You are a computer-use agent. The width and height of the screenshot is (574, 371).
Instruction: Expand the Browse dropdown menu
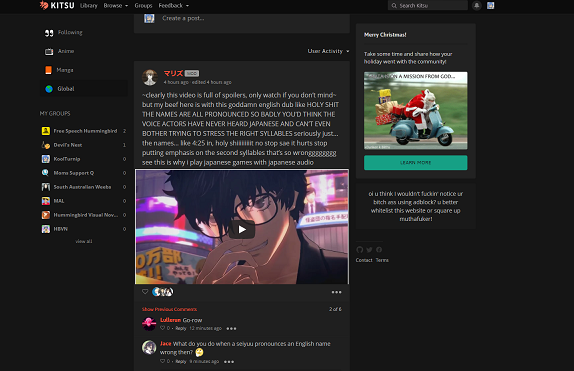point(116,5)
